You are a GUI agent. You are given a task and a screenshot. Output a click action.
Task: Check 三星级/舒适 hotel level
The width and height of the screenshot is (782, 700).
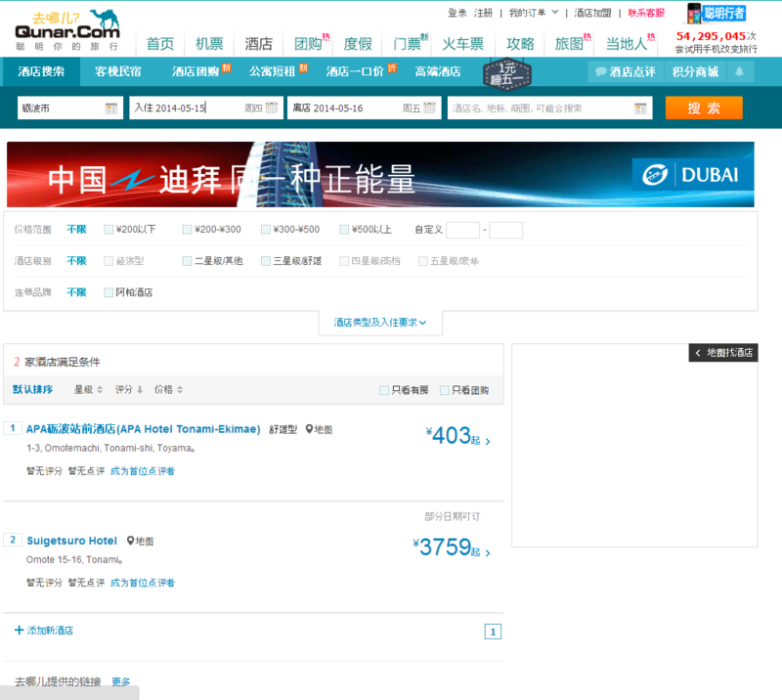[266, 261]
